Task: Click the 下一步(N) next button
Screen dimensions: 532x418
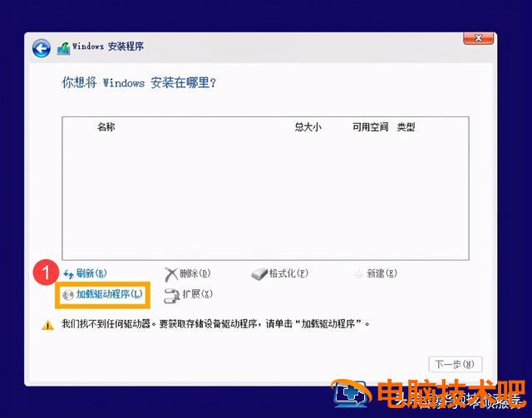Action: (455, 364)
